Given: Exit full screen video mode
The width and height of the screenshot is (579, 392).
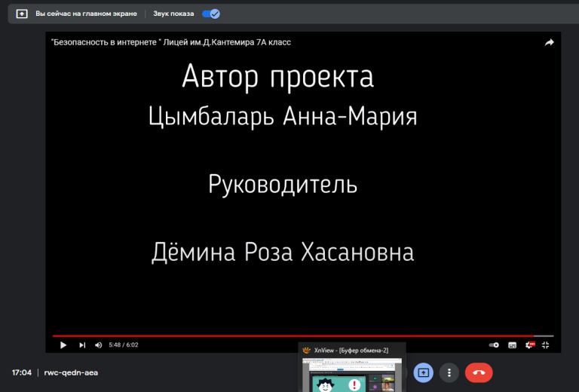Looking at the screenshot, I should pyautogui.click(x=545, y=345).
